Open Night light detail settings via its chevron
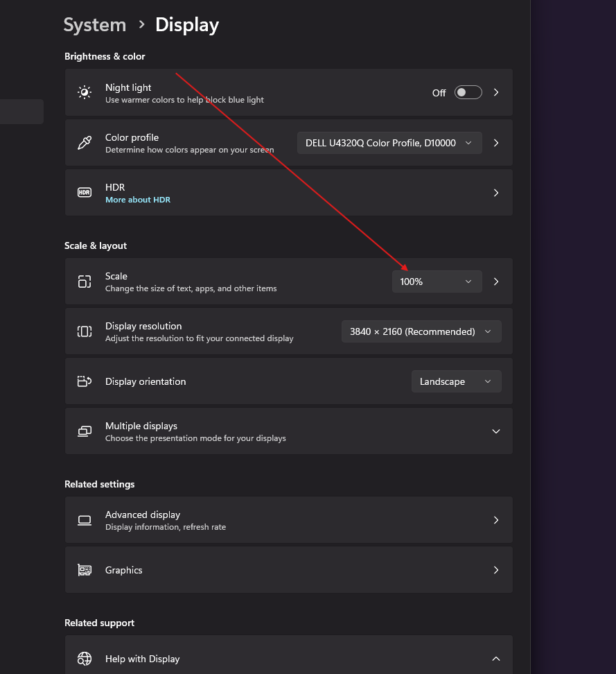This screenshot has width=616, height=674. click(x=495, y=92)
